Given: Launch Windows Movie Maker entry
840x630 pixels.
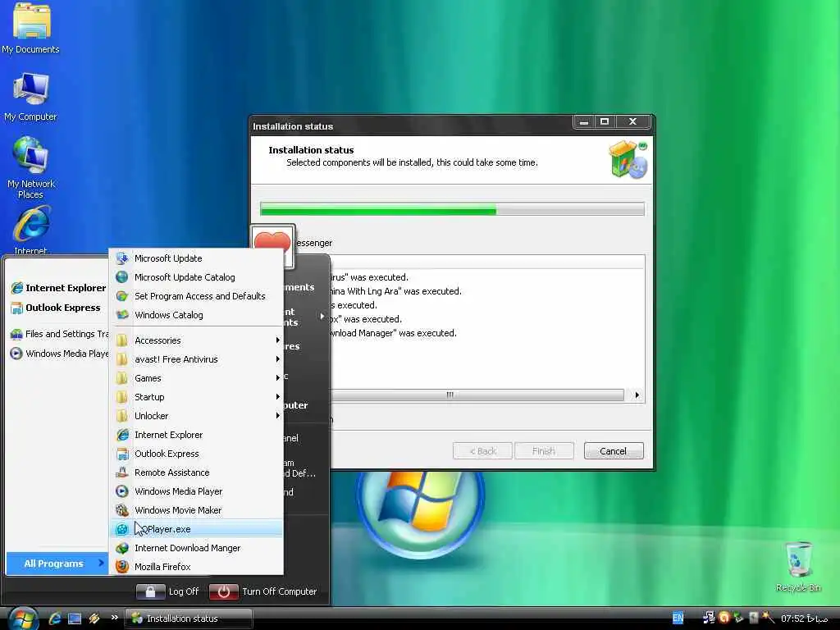Looking at the screenshot, I should click(197, 510).
